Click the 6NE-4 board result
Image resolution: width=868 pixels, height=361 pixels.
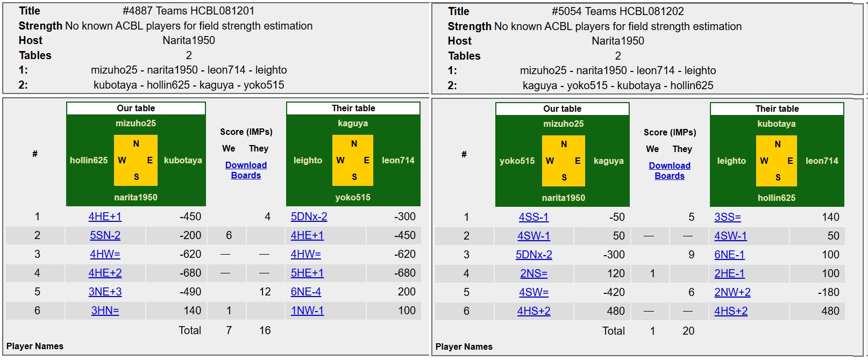[x=306, y=292]
